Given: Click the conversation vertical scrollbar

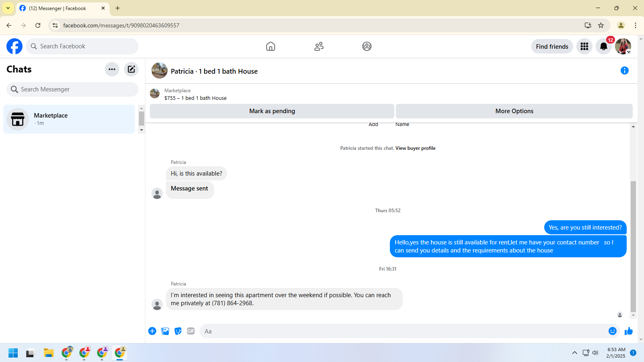Looking at the screenshot, I should coord(633,246).
